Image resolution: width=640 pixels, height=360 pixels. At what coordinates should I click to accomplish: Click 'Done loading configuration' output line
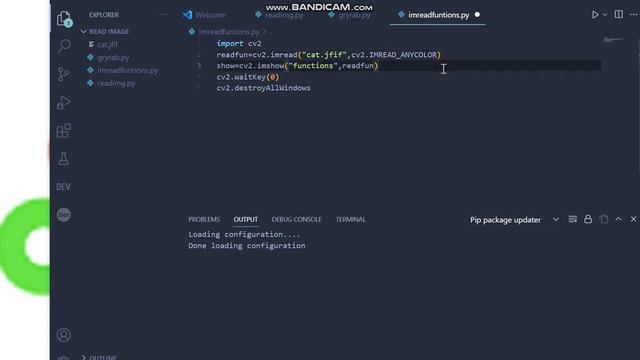point(247,246)
